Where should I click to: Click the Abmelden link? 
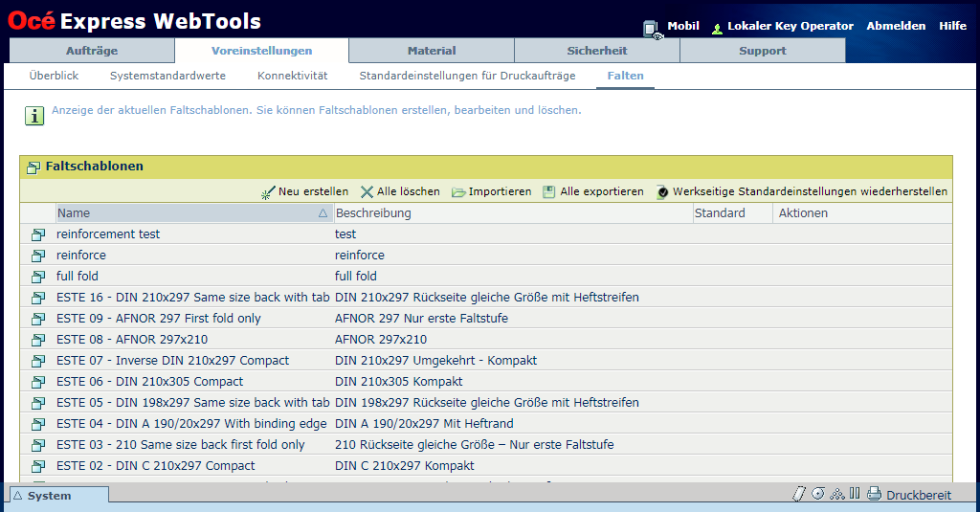[896, 26]
